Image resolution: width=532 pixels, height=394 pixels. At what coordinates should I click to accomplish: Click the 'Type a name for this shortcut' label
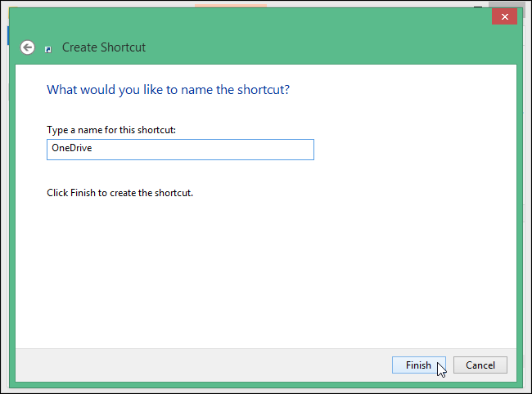[111, 130]
